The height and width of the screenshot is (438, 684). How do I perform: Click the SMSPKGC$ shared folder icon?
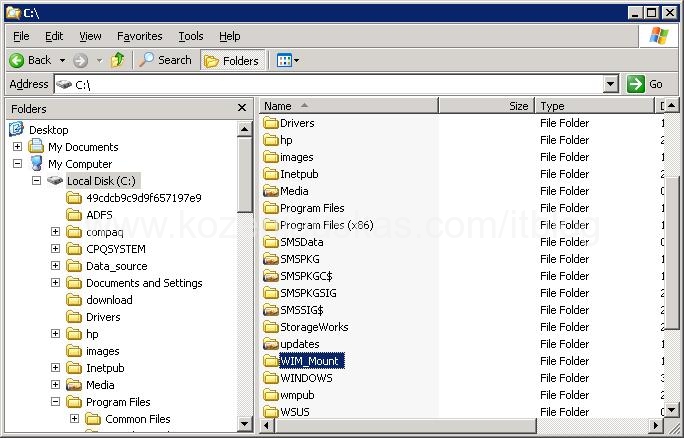[x=271, y=276]
